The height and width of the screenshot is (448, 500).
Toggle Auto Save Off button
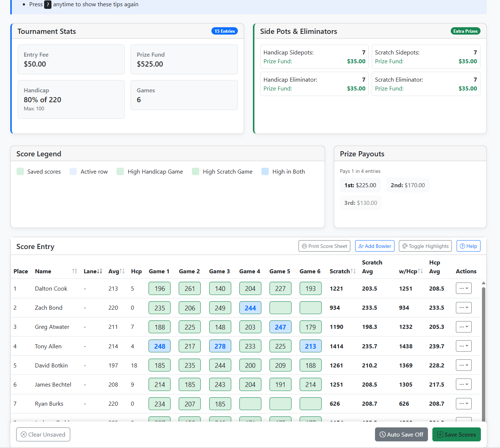tap(401, 434)
